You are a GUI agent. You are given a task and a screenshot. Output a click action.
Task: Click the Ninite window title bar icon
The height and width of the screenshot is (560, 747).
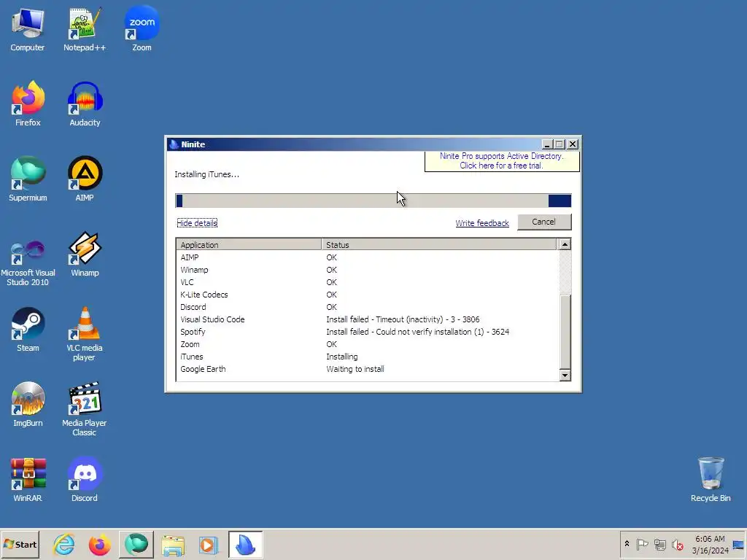click(174, 144)
